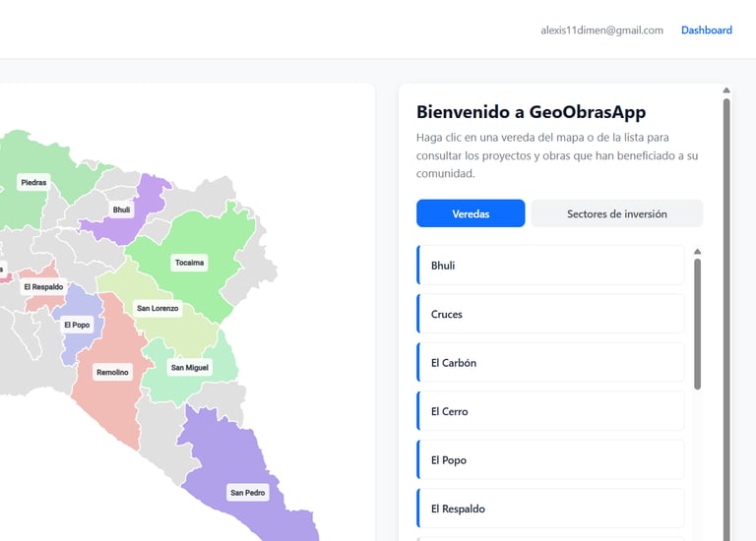Click the El Popo map label
The height and width of the screenshot is (541, 756).
click(77, 325)
